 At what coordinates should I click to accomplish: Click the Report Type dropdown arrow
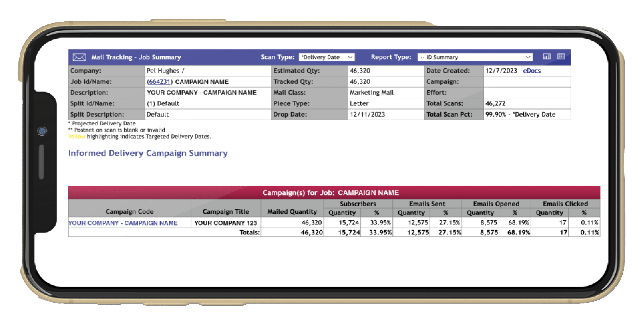[x=528, y=57]
